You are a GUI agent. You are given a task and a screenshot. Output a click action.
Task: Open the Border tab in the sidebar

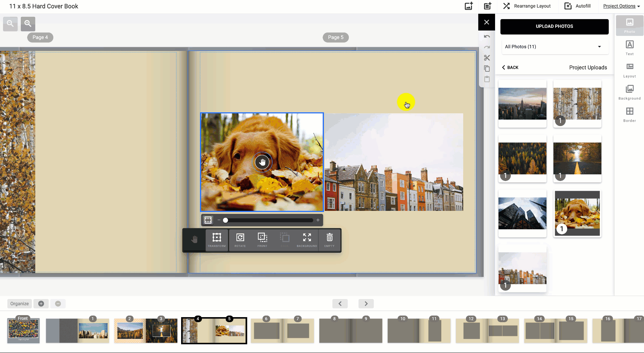tap(630, 115)
